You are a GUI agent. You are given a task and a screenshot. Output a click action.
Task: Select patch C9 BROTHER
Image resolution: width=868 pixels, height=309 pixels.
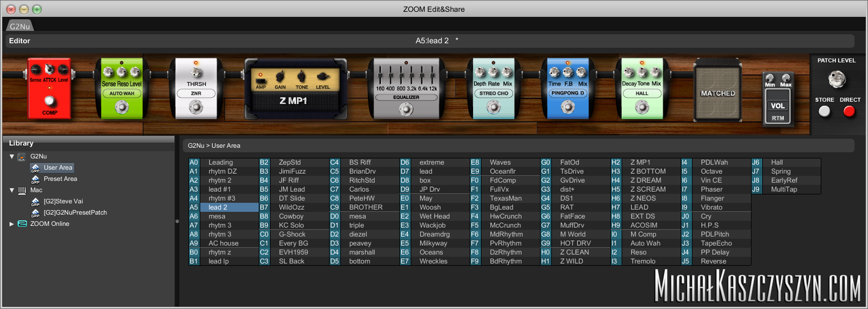point(364,207)
